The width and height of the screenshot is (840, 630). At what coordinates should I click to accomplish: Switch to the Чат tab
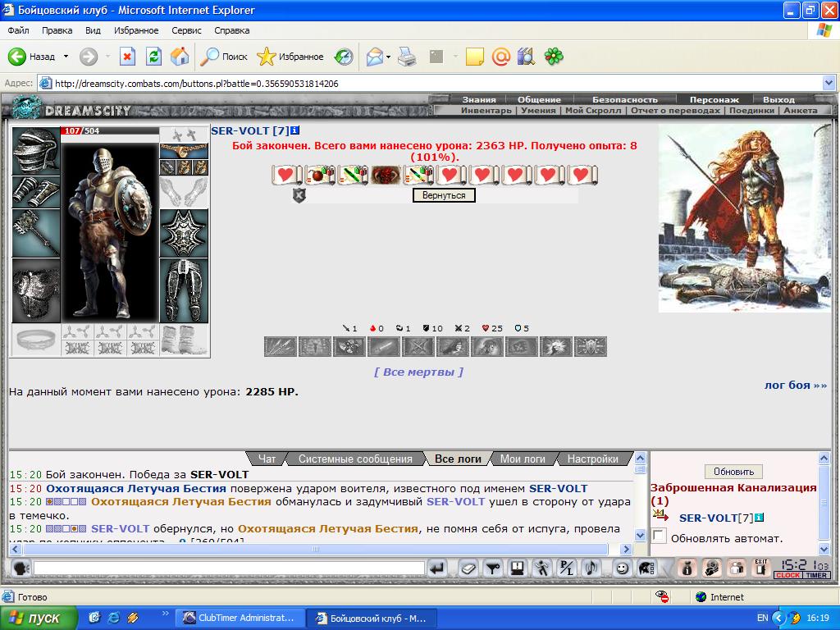point(267,459)
